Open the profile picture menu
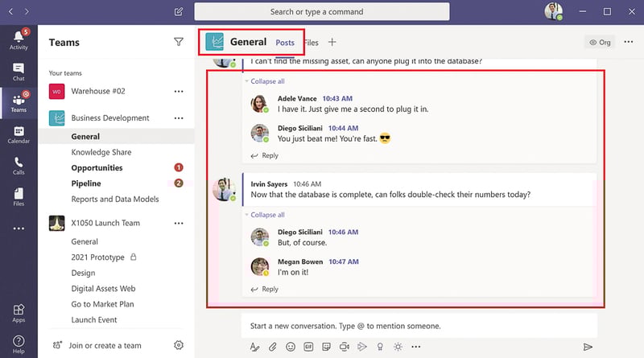This screenshot has width=644, height=358. pos(553,11)
